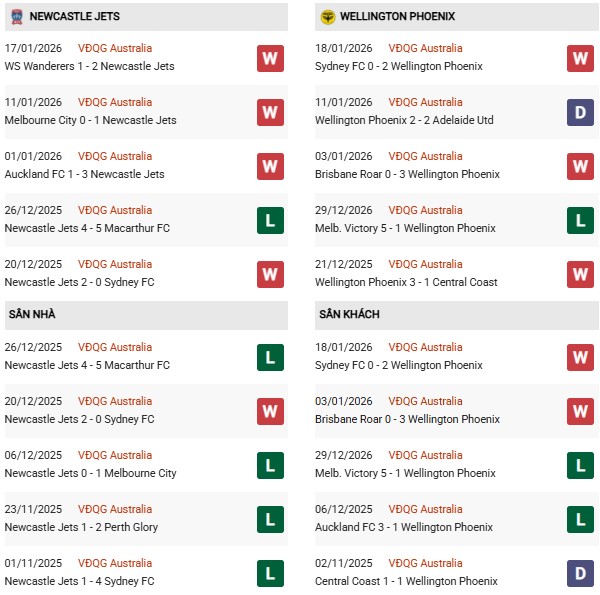Click W badge for WS Wanderers match
The image size is (600, 595).
(270, 58)
